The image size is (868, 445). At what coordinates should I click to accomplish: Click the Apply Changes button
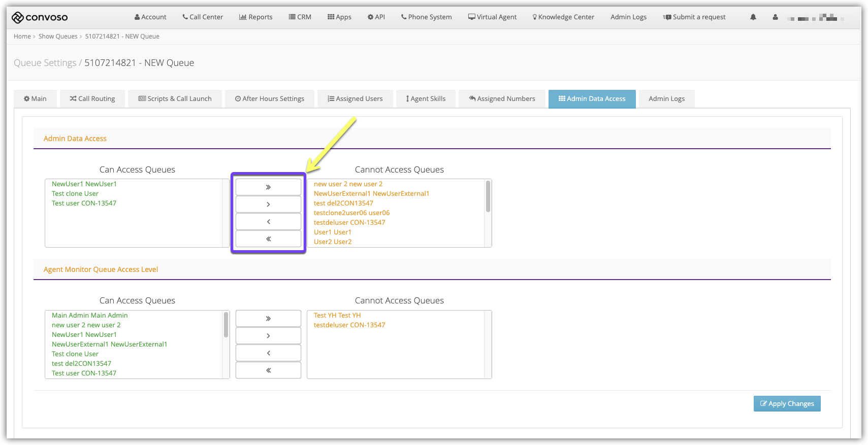pos(787,404)
